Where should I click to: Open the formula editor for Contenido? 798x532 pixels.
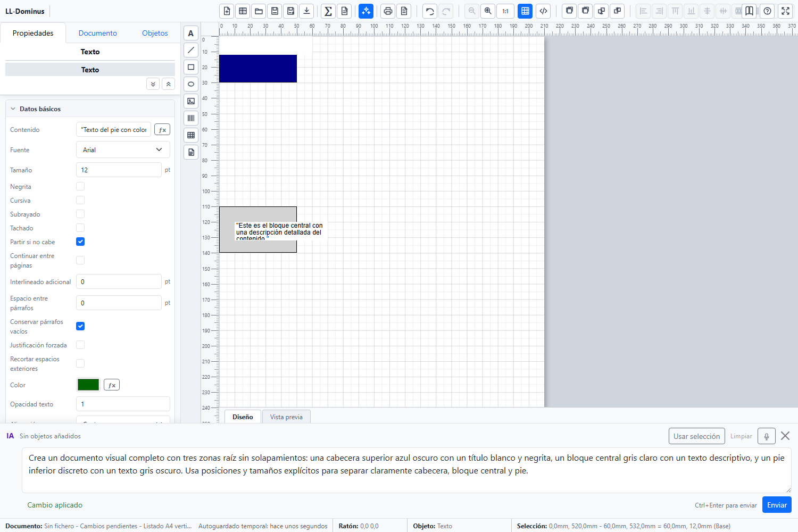pyautogui.click(x=162, y=129)
